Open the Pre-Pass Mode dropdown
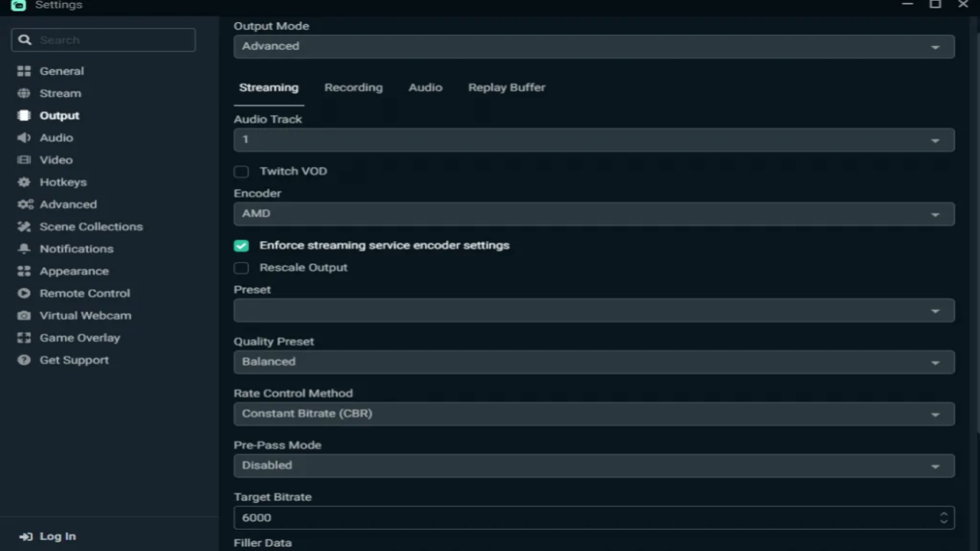The height and width of the screenshot is (551, 980). point(594,465)
